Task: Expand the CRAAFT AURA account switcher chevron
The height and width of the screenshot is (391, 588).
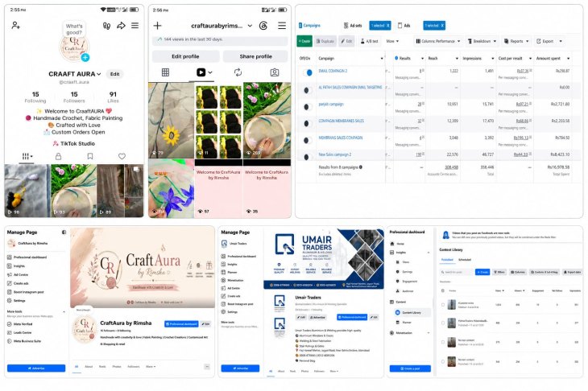Action: 98,74
